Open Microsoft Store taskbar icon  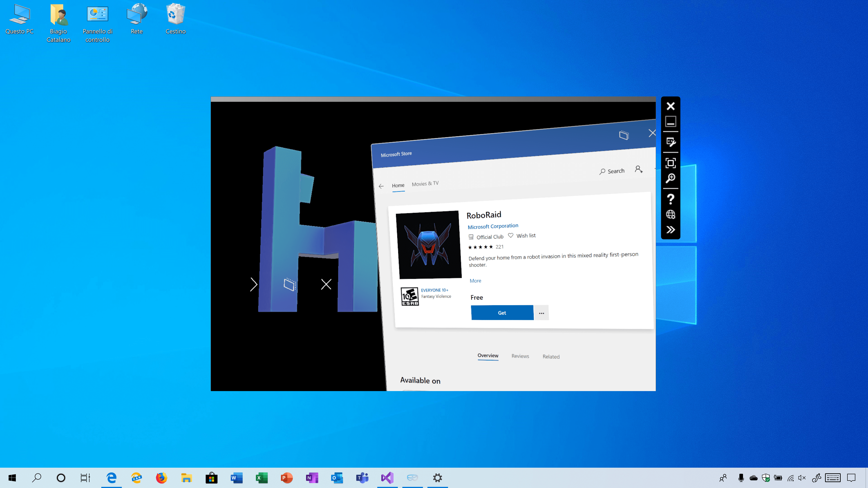pyautogui.click(x=212, y=478)
